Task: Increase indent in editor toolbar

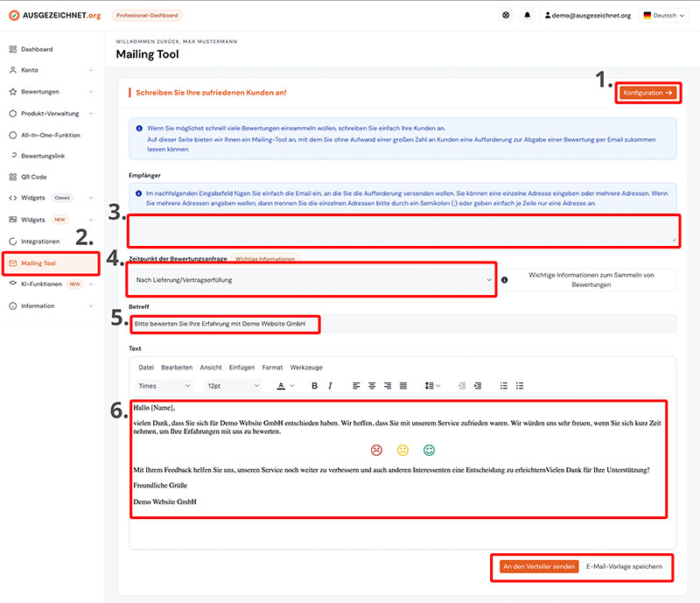Action: tap(478, 386)
